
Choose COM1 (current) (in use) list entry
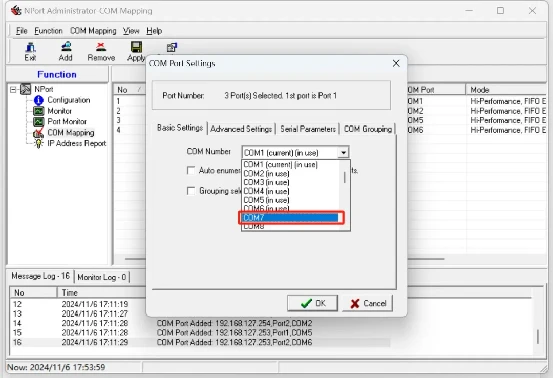[x=290, y=165]
